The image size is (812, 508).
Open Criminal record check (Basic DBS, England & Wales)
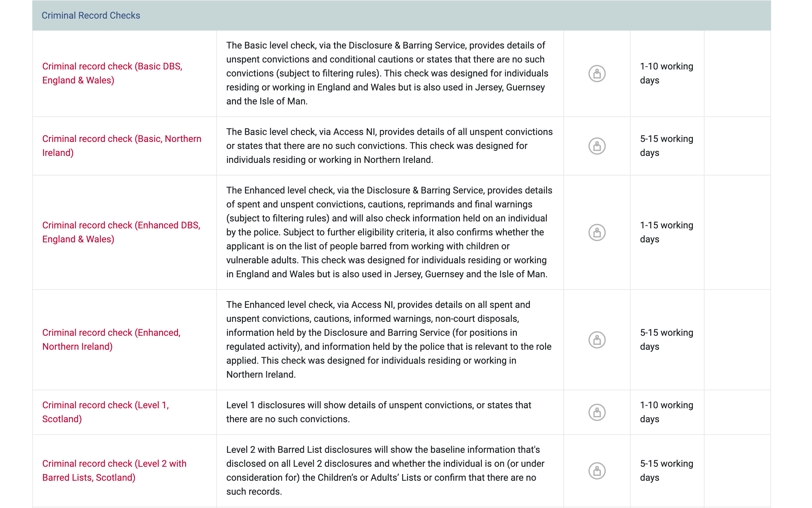[x=112, y=73]
